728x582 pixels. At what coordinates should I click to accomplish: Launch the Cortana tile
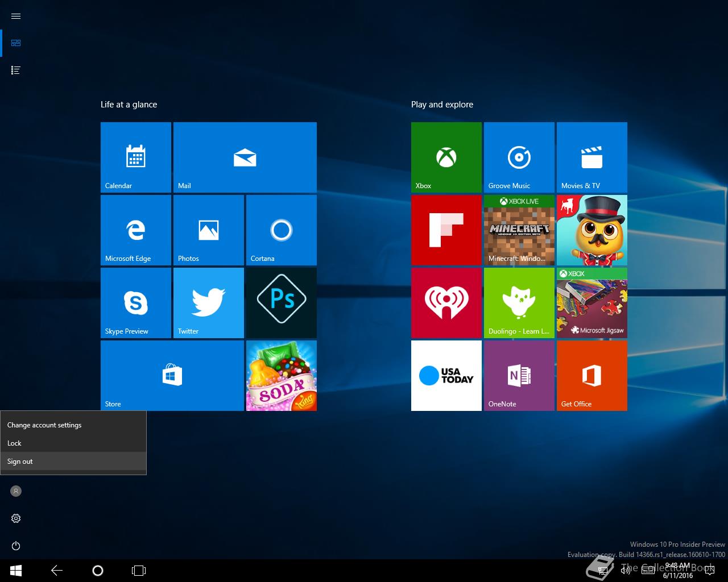tap(282, 230)
